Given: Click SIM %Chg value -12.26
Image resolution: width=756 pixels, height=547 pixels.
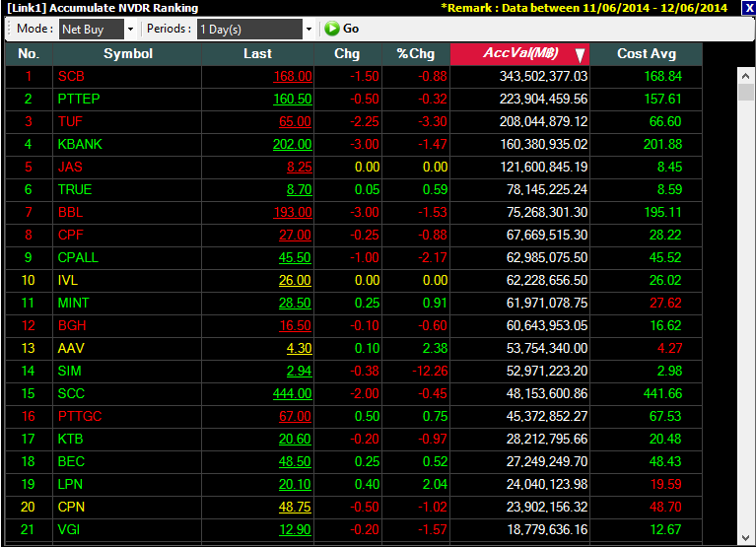Looking at the screenshot, I should point(430,371).
